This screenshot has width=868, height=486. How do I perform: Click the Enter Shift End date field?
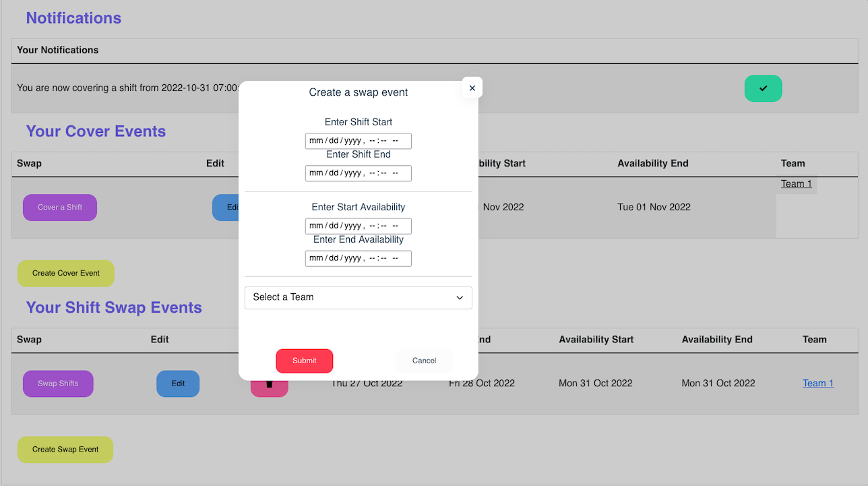tap(358, 173)
